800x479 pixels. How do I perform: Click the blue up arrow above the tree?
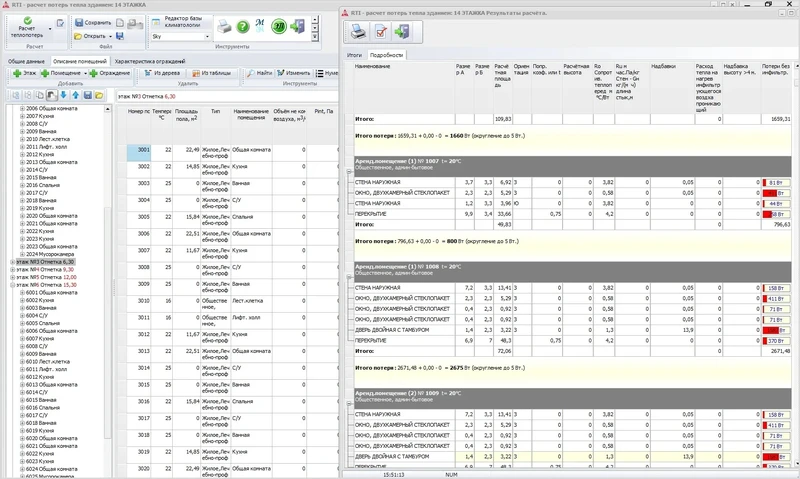coord(75,95)
